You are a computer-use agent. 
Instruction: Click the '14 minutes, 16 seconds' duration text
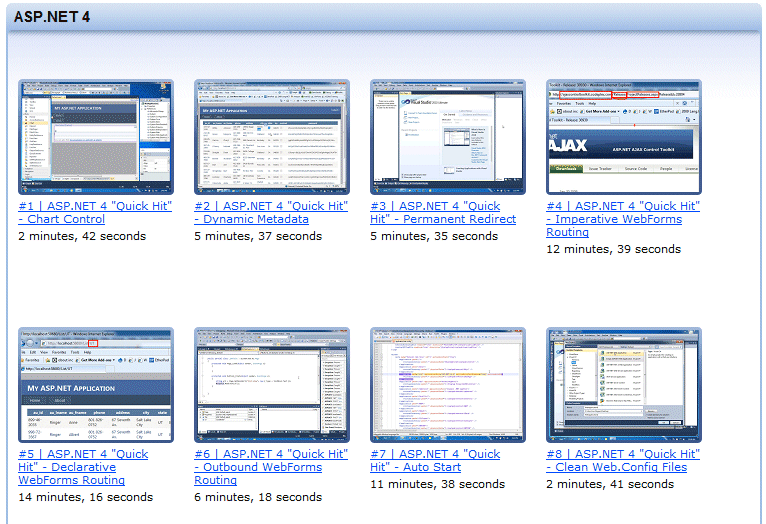click(x=85, y=497)
